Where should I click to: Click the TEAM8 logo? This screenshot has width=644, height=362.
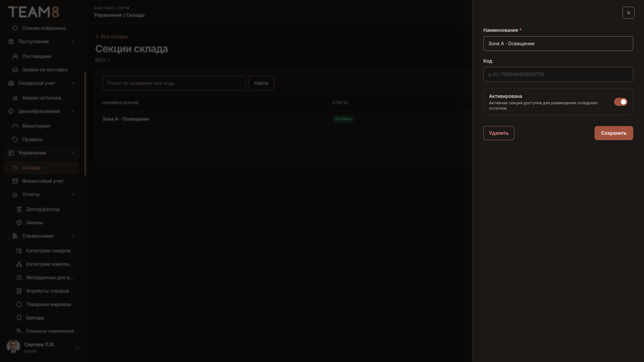(x=34, y=12)
